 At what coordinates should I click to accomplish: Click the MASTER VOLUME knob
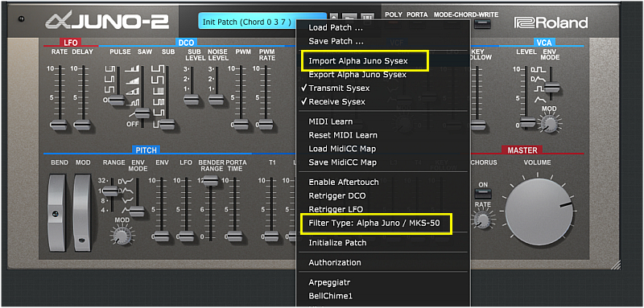tap(539, 211)
